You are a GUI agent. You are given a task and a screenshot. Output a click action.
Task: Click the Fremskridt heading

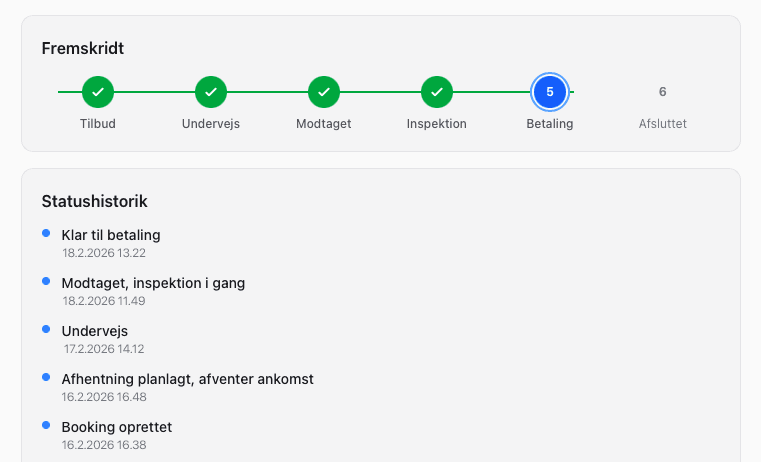(83, 49)
